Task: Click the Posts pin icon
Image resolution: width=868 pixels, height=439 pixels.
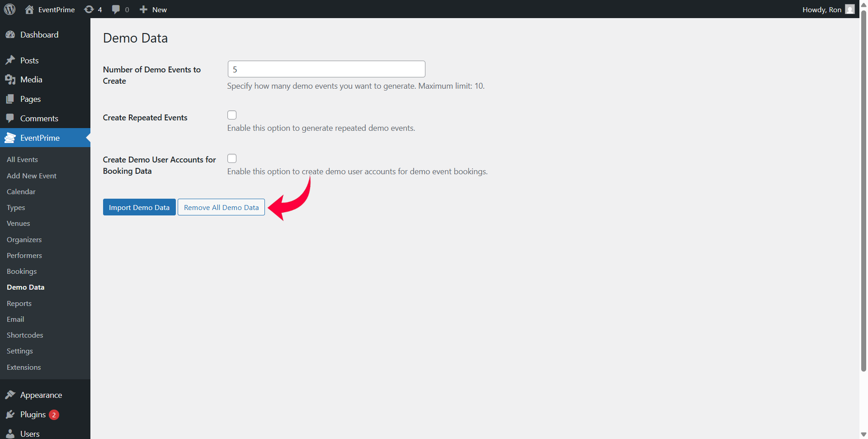Action: tap(10, 60)
